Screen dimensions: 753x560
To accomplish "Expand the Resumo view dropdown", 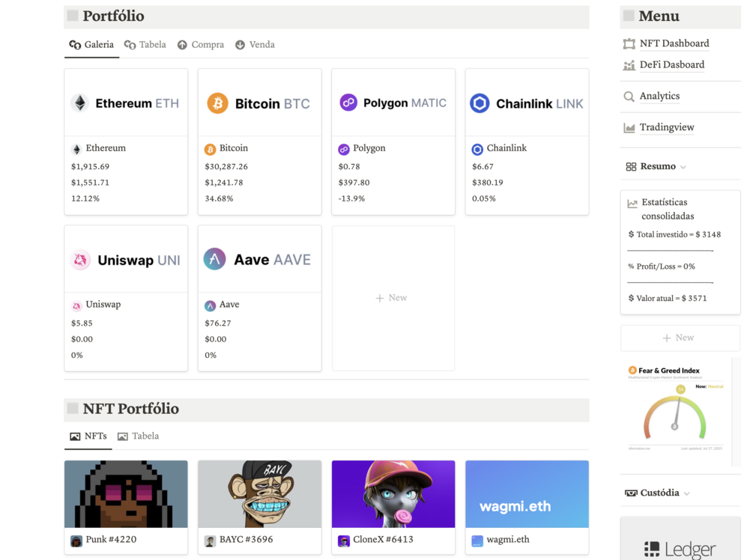I will [683, 167].
